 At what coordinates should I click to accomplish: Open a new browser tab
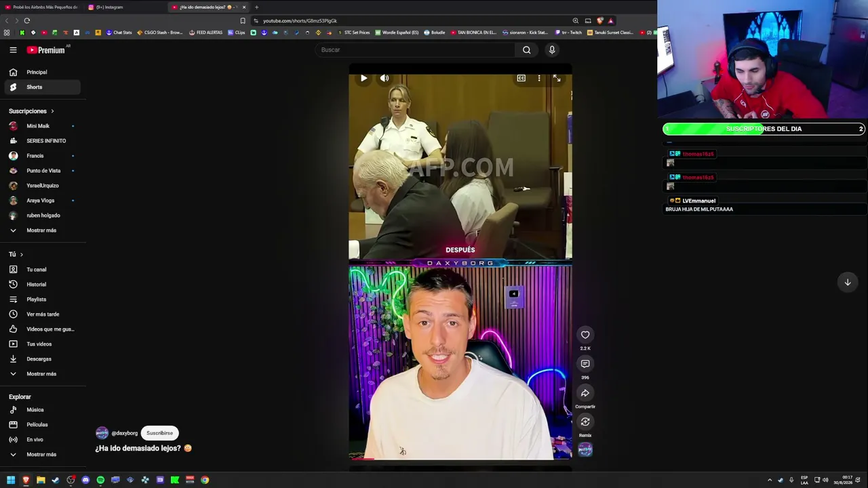[x=256, y=7]
